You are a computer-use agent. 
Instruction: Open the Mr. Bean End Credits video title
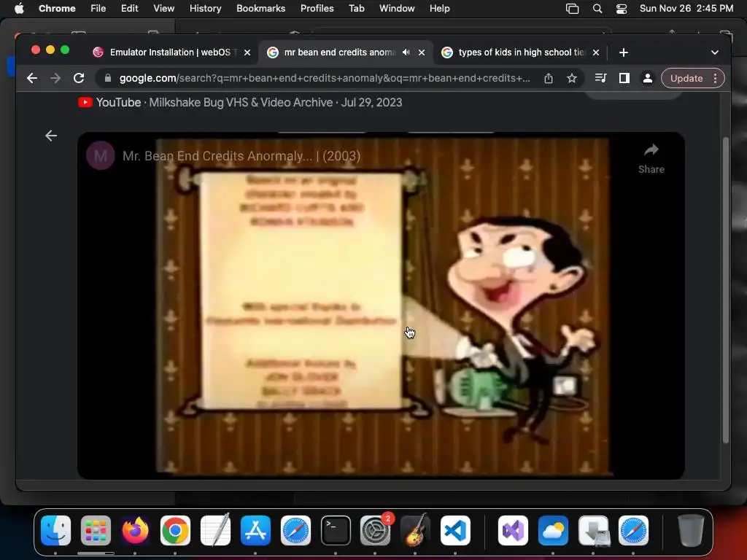tap(241, 156)
